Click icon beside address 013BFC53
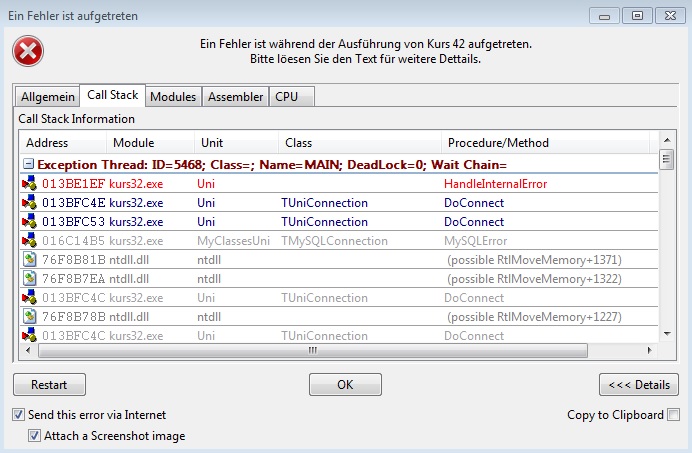Viewport: 692px width, 453px height. coord(30,222)
